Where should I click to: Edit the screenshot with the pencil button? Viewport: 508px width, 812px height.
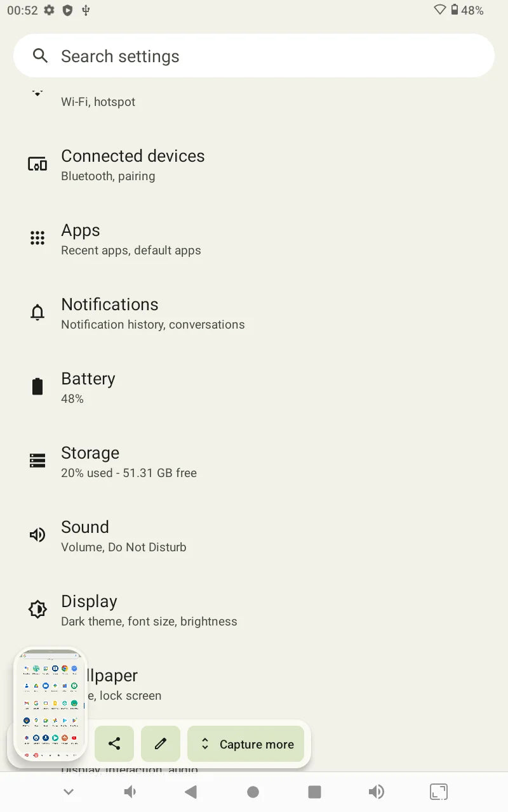pos(161,743)
